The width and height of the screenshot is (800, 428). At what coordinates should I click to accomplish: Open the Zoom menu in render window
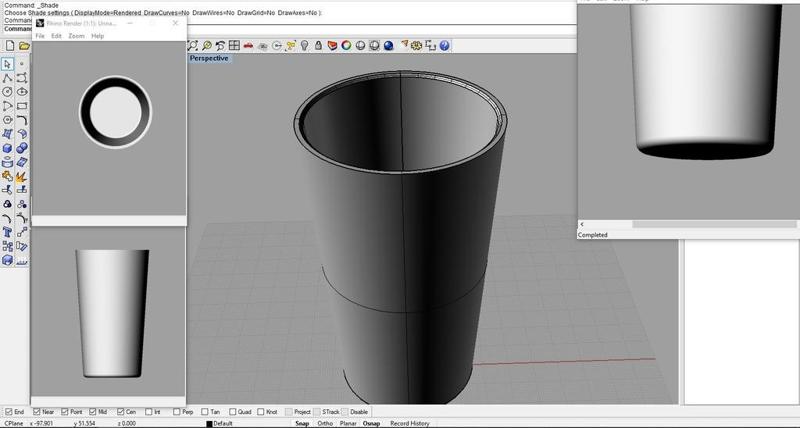click(x=76, y=36)
